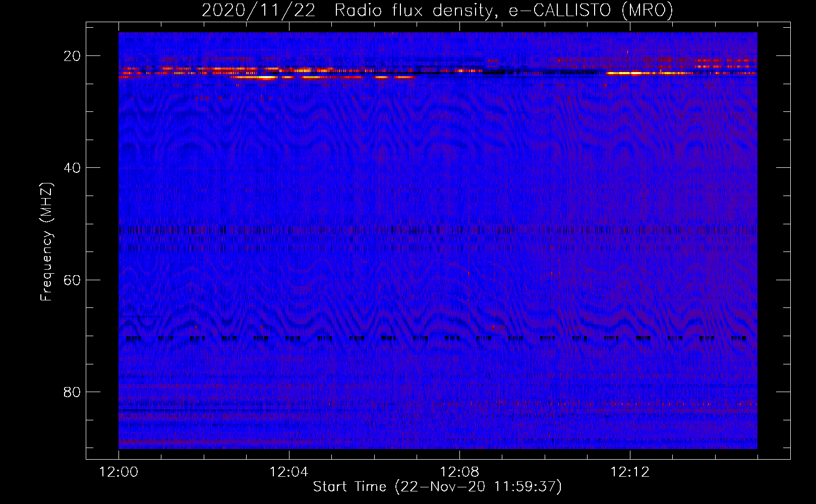The width and height of the screenshot is (816, 504).
Task: Click the "12:12" time tick label
Action: (630, 472)
